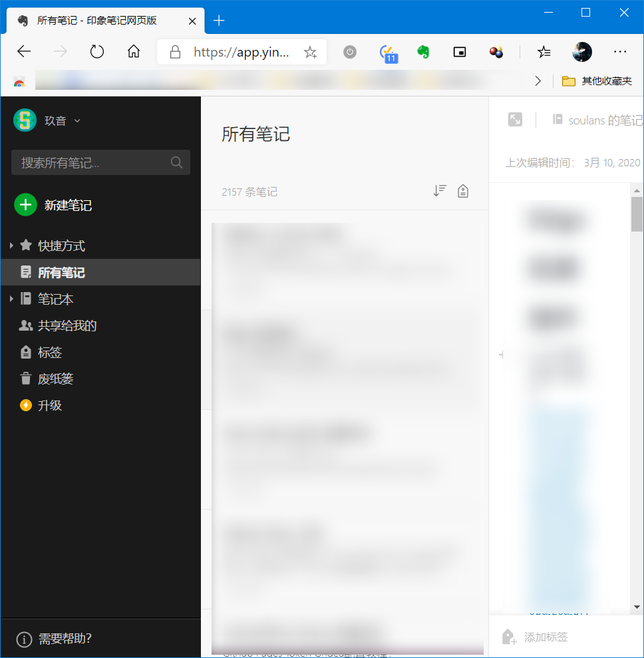The width and height of the screenshot is (644, 658).
Task: Click the 2157 条笔记 count text
Action: (x=249, y=192)
